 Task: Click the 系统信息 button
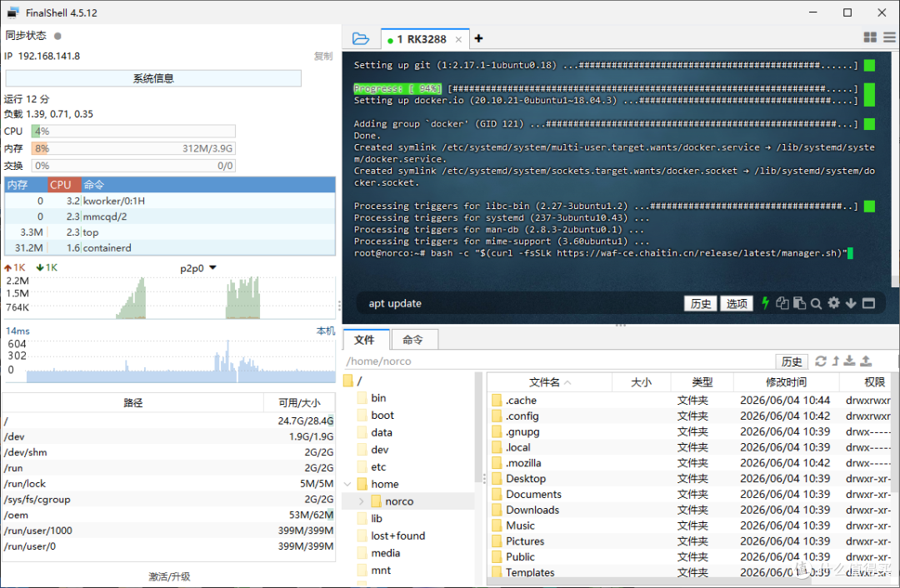tap(153, 78)
